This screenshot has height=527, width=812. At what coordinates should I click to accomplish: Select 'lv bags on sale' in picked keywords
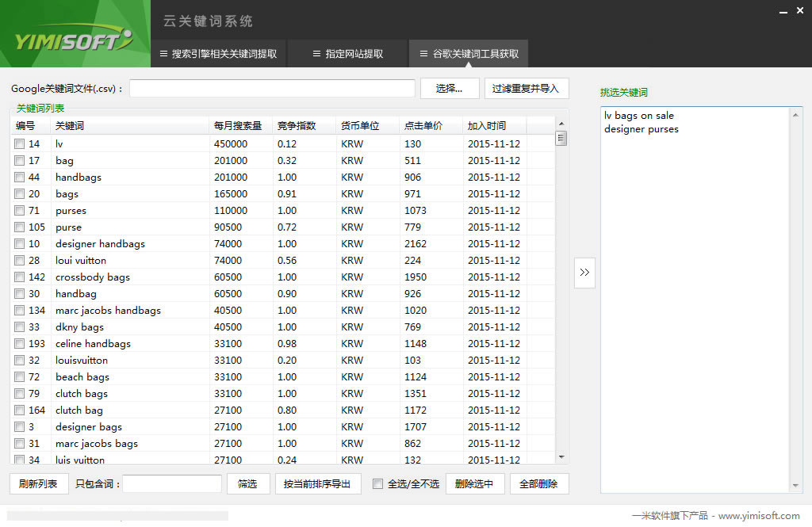(x=639, y=116)
